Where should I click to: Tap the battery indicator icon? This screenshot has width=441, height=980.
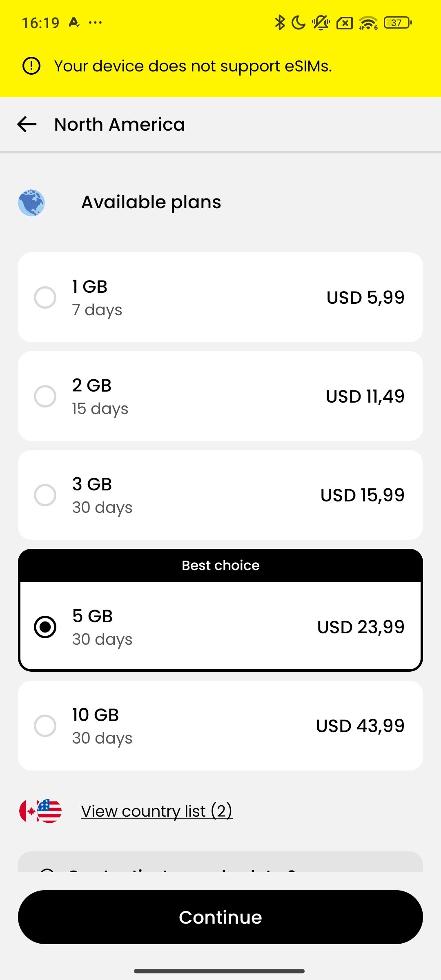(x=398, y=23)
